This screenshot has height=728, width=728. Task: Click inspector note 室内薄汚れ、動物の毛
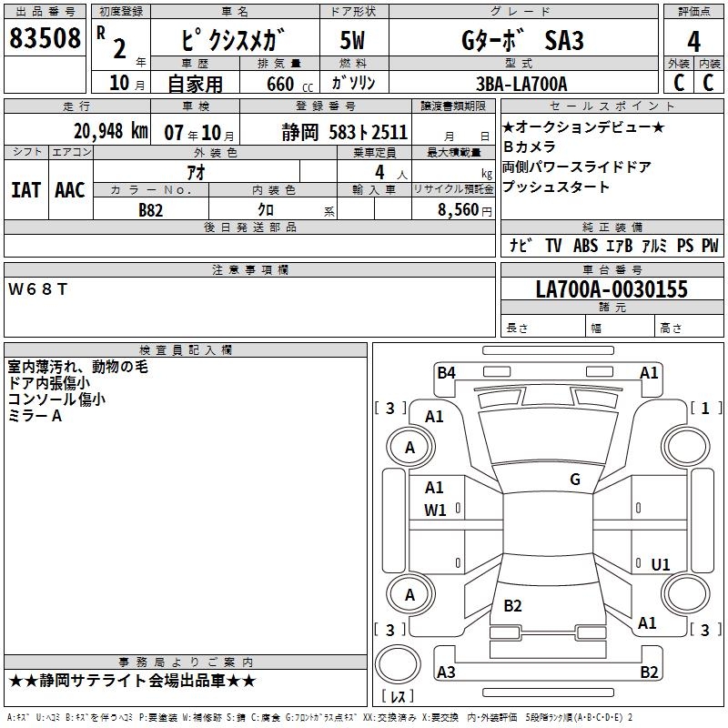77,367
